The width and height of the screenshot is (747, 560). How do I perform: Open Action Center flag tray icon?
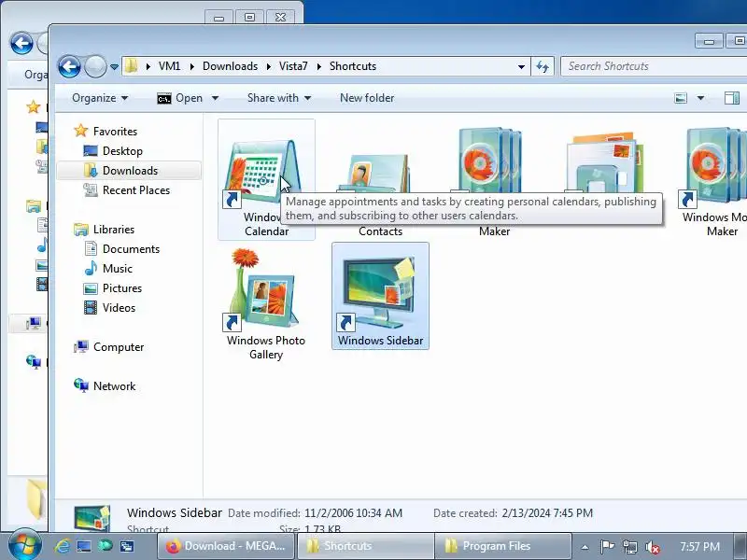[x=607, y=547]
